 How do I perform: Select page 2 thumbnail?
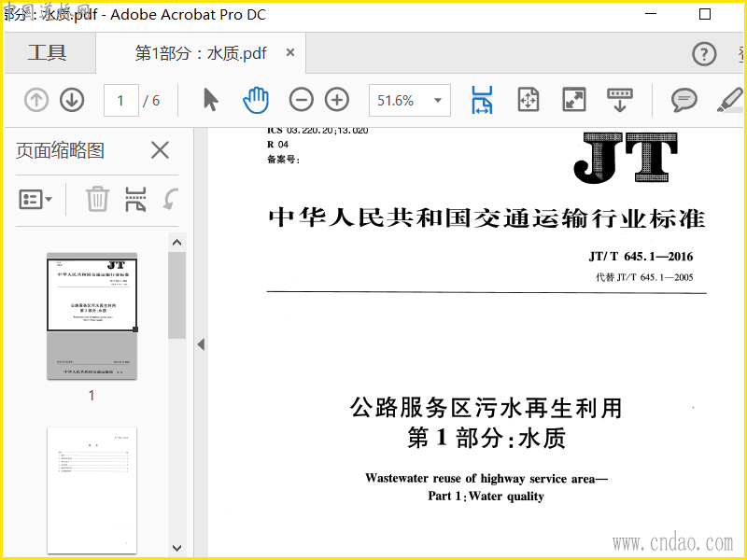click(x=92, y=491)
